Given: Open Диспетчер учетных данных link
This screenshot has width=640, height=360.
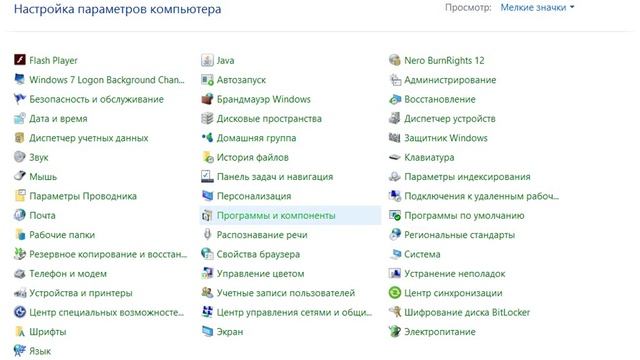Looking at the screenshot, I should (x=89, y=138).
